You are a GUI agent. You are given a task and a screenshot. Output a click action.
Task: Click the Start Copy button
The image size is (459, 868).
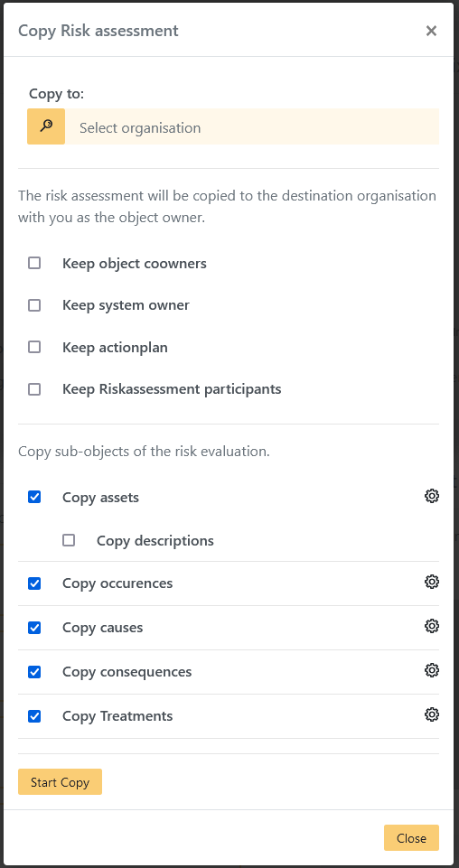pyautogui.click(x=60, y=782)
